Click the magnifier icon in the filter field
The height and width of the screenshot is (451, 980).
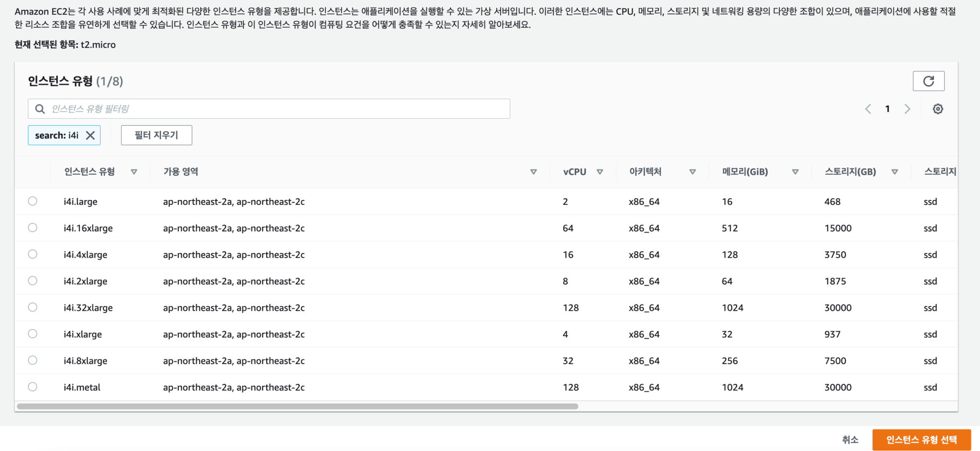(40, 109)
